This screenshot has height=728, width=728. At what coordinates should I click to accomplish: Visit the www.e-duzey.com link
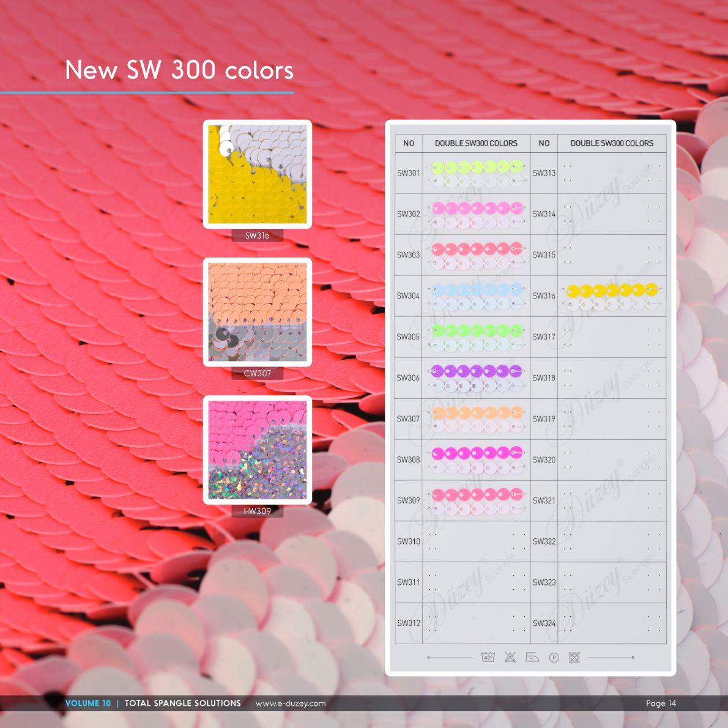[291, 704]
